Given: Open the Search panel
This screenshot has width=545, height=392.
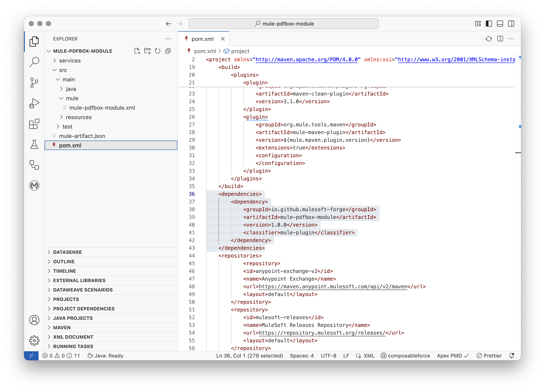Looking at the screenshot, I should click(34, 62).
